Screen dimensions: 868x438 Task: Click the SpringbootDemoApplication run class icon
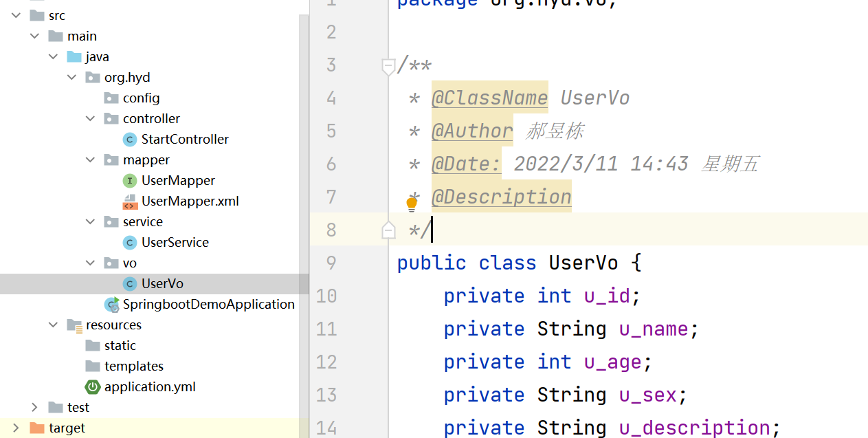pyautogui.click(x=111, y=305)
